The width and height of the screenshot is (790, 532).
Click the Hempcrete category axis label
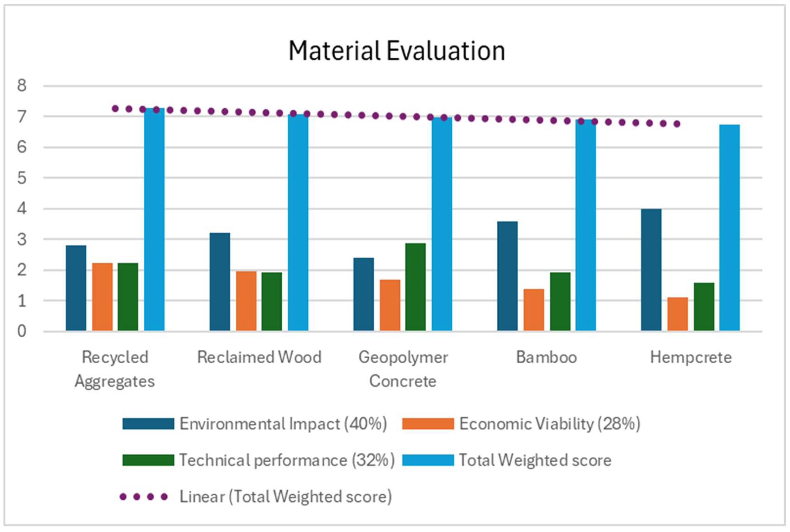[691, 358]
